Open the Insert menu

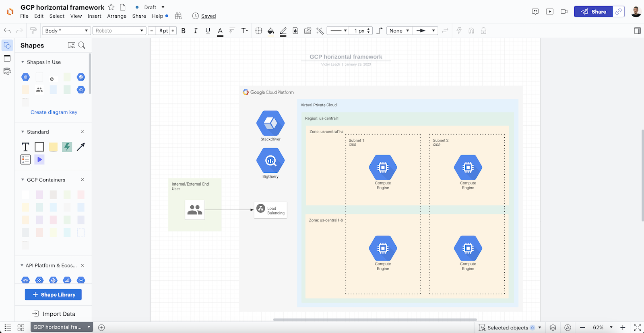(95, 16)
